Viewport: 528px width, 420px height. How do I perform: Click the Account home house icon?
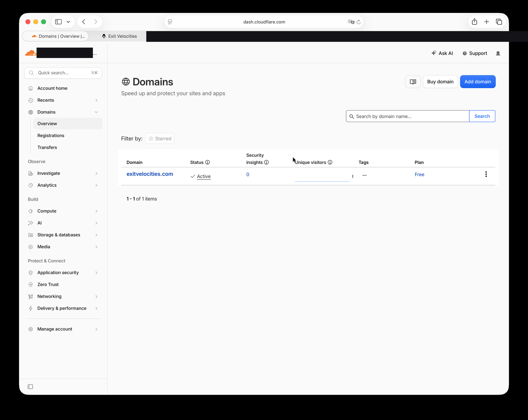pyautogui.click(x=31, y=88)
